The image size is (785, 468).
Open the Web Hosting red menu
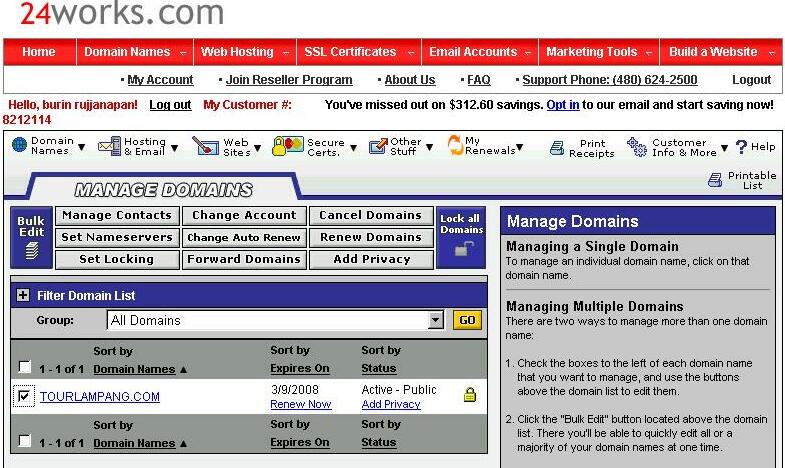[x=245, y=52]
